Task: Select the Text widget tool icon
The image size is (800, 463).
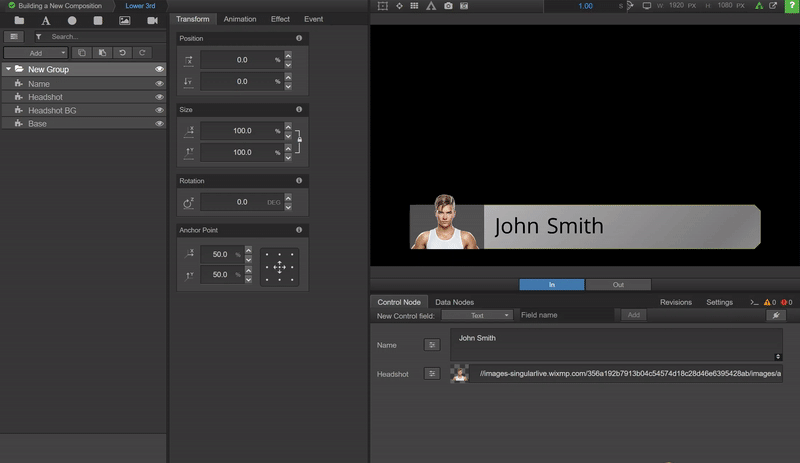Action: [46, 20]
